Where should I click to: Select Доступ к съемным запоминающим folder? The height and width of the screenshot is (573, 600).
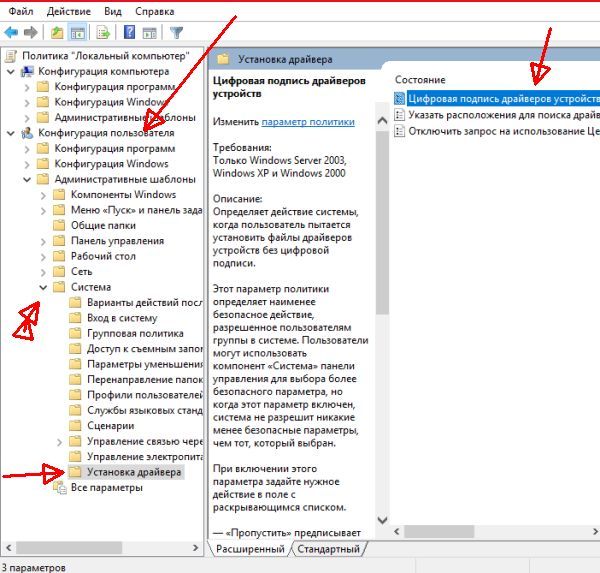tap(145, 349)
